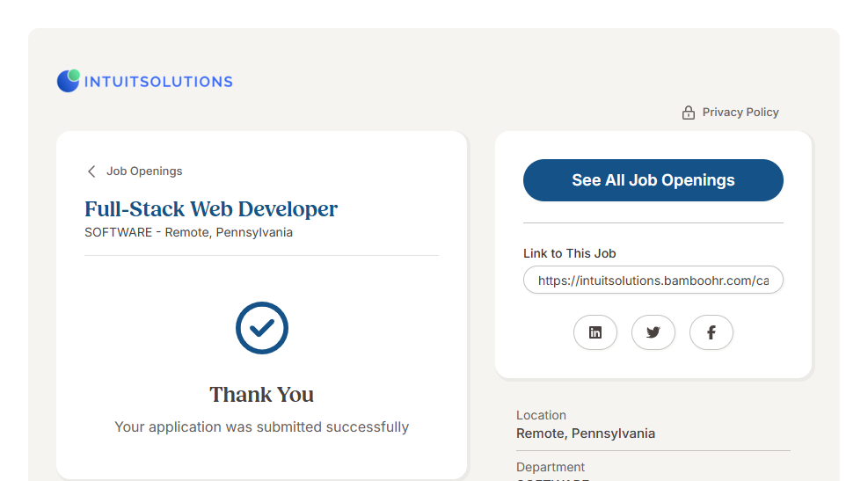The image size is (868, 481).
Task: Click the application submitted successfully message
Action: pos(261,427)
